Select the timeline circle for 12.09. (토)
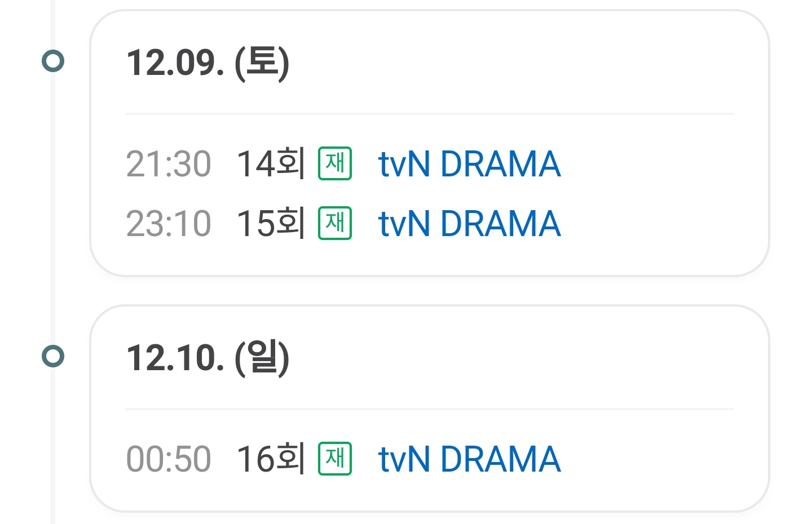The width and height of the screenshot is (812, 524). (53, 61)
